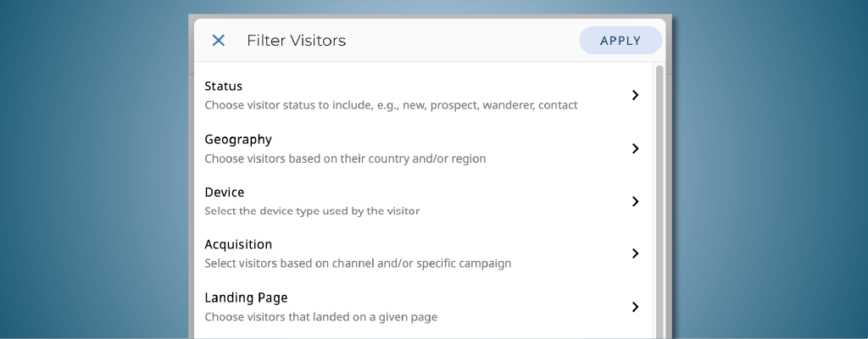Click the channel and/or campaign description

358,264
